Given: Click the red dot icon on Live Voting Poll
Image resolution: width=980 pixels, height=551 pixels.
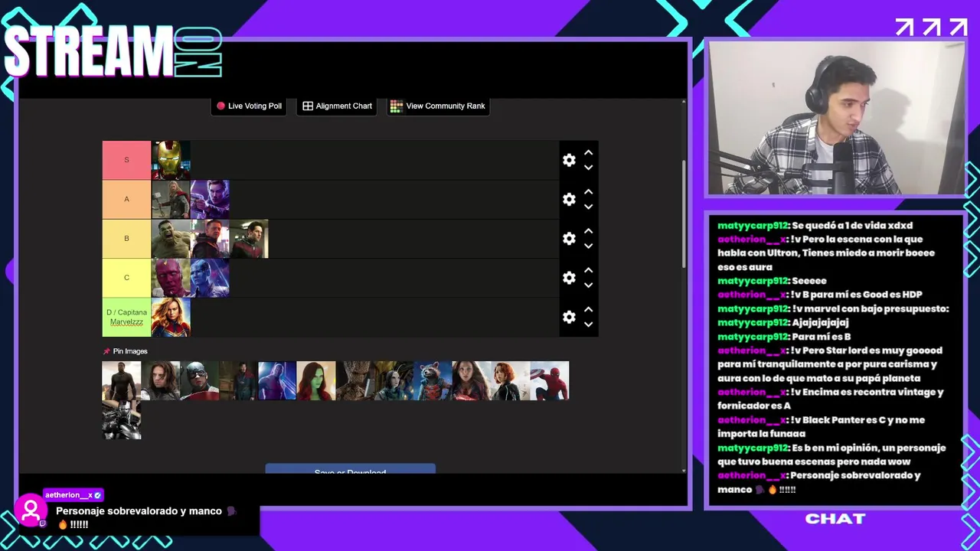Looking at the screenshot, I should tap(220, 106).
